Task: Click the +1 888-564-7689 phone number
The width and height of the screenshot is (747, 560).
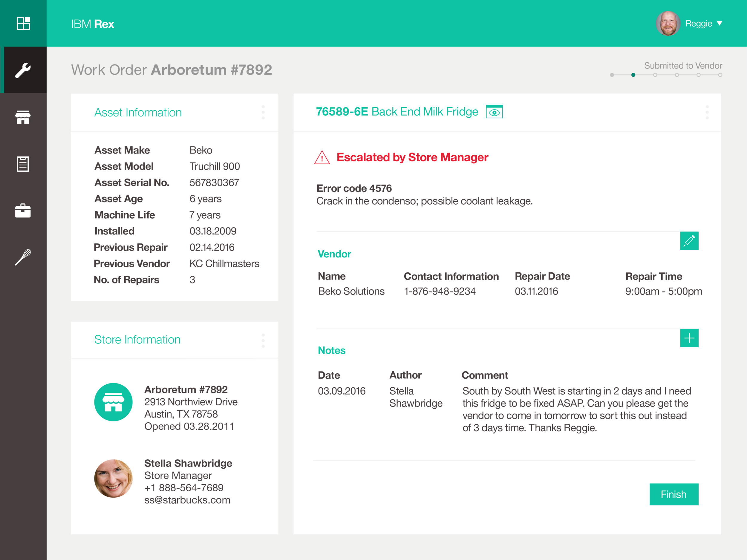Action: (x=184, y=488)
